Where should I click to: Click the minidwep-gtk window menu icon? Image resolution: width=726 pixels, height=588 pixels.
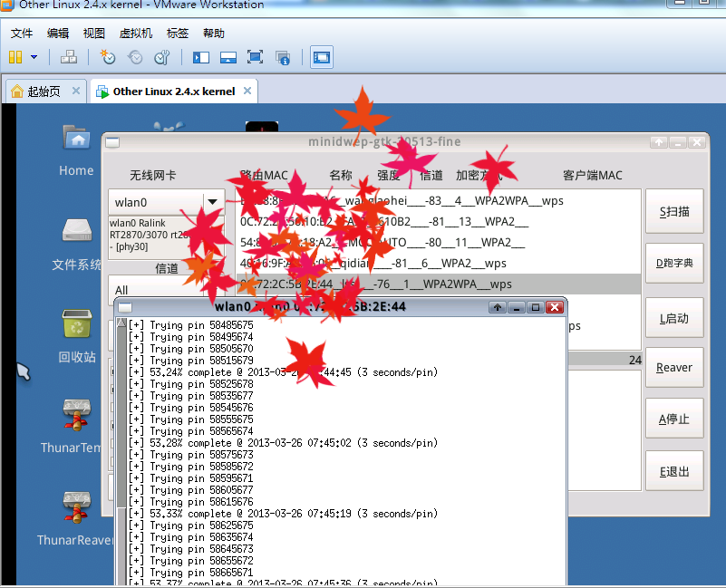112,142
